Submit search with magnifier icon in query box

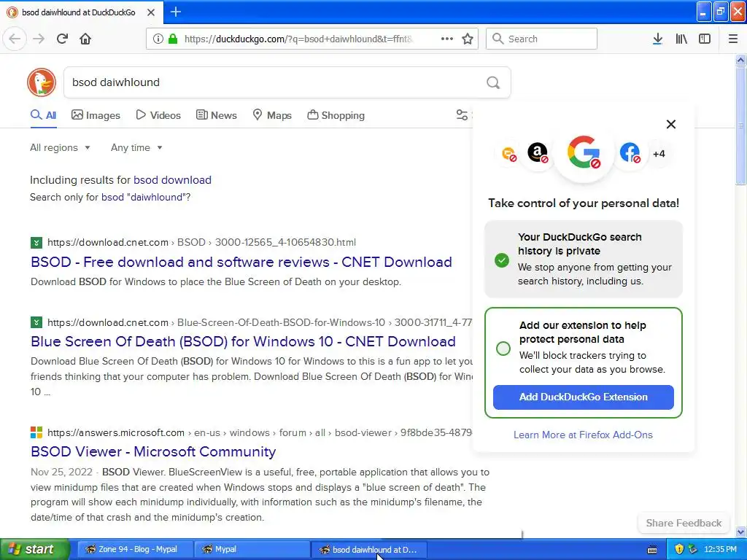tap(493, 83)
